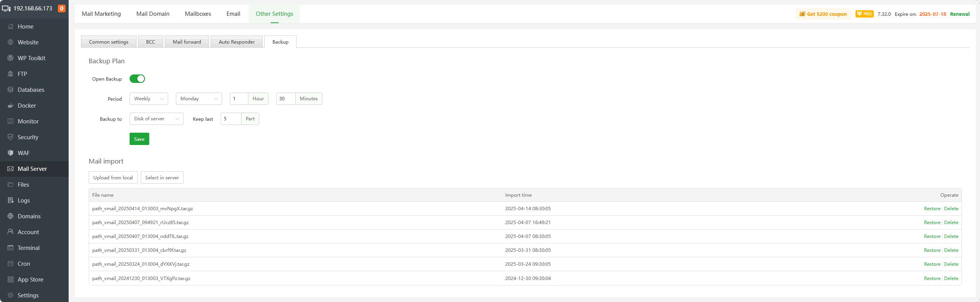Click the Hour input field

(x=239, y=99)
